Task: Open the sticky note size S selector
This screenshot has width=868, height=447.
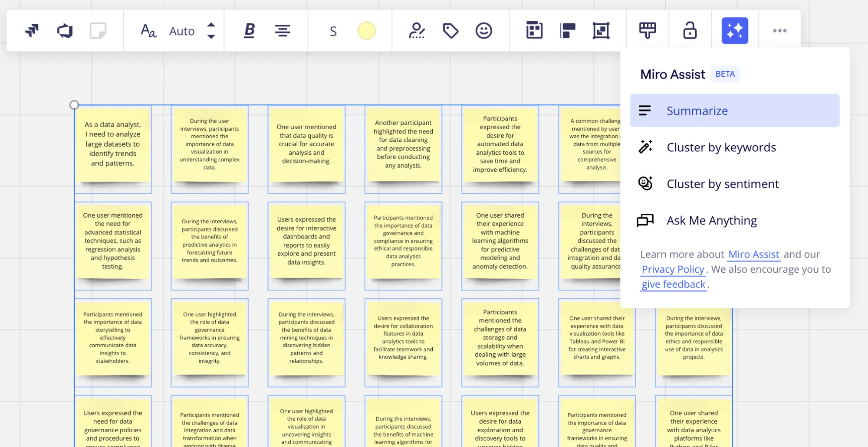Action: (333, 31)
